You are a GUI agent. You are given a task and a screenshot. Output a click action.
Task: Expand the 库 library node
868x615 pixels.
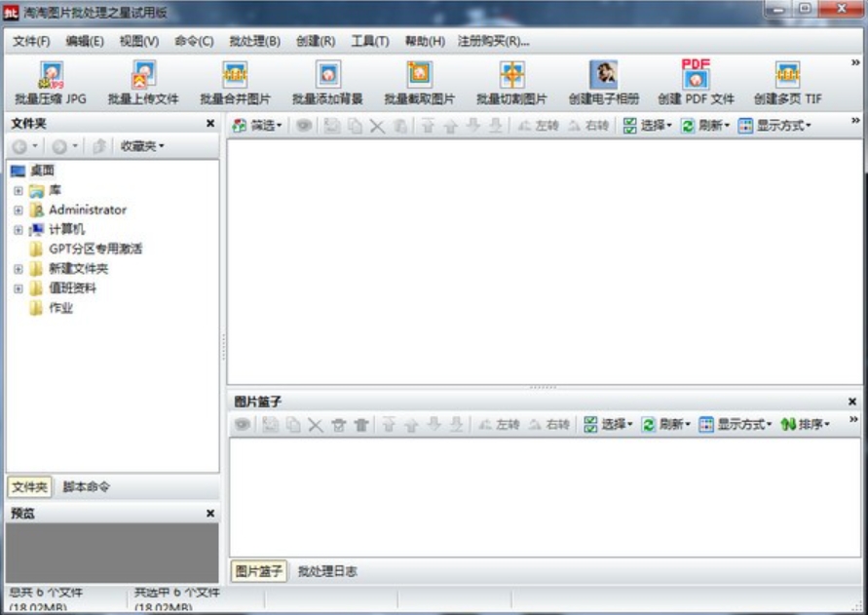point(19,191)
